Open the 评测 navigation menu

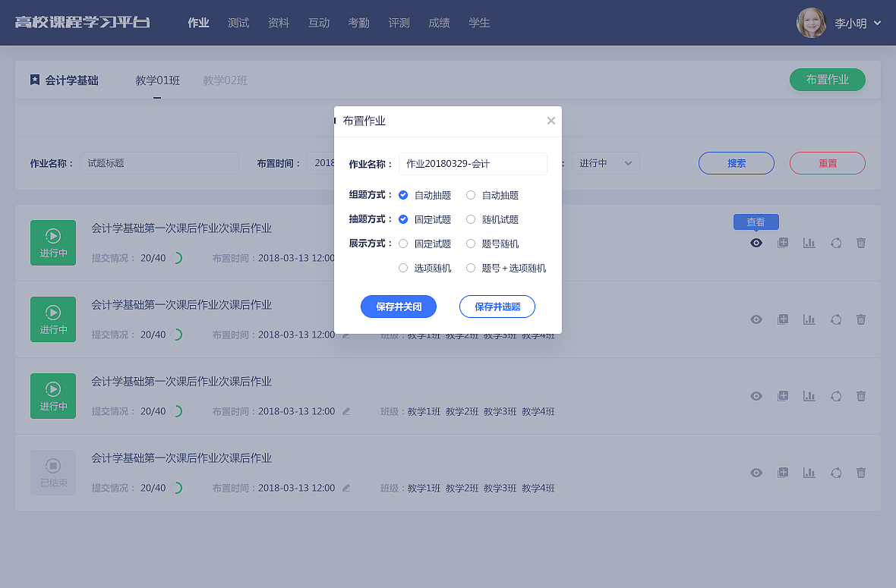point(399,23)
